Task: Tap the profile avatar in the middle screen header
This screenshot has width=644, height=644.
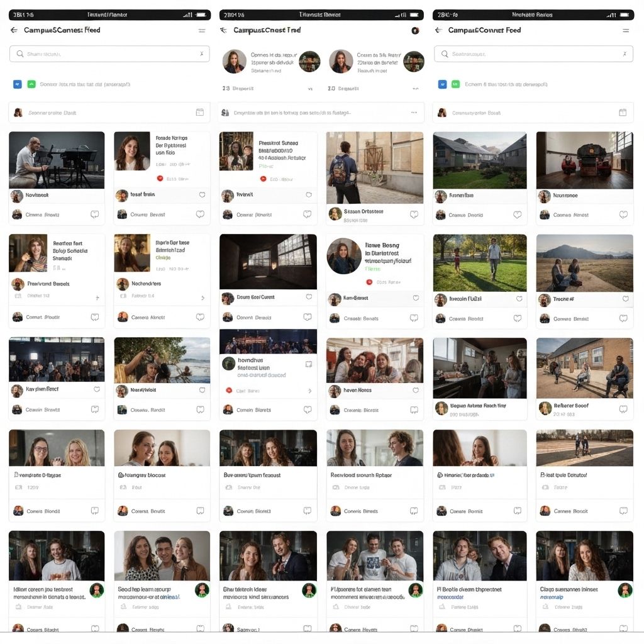Action: point(415,29)
